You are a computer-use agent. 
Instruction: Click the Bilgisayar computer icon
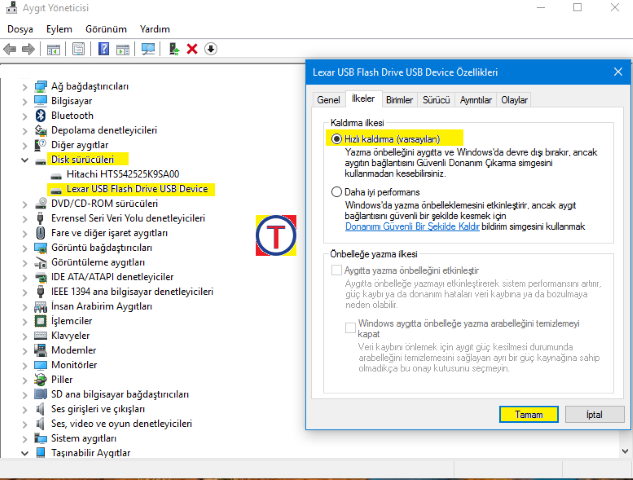[40, 101]
